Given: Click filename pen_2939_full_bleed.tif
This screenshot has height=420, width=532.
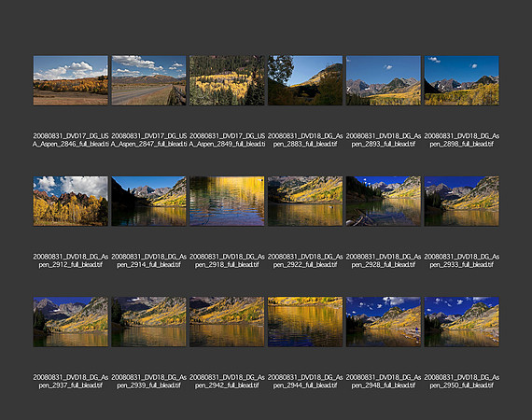Looking at the screenshot, I should (149, 381).
